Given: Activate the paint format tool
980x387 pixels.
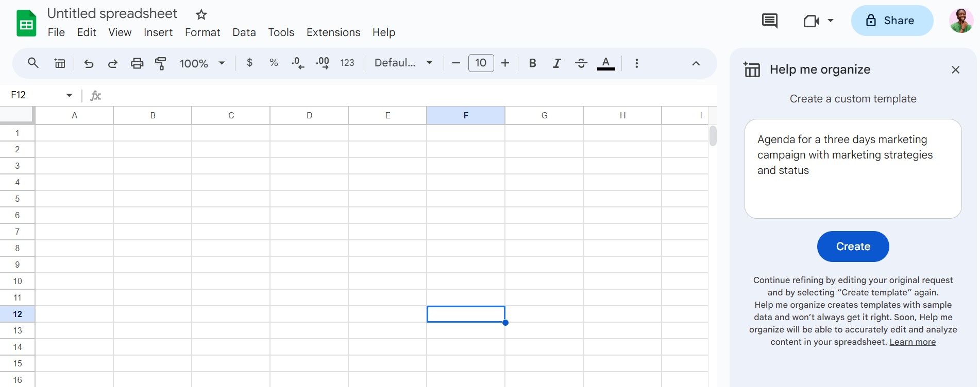Looking at the screenshot, I should 161,63.
